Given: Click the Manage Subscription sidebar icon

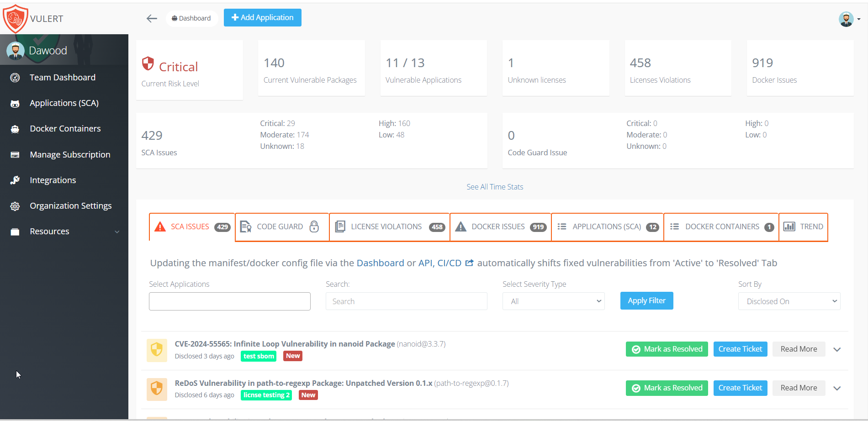Looking at the screenshot, I should pos(16,154).
